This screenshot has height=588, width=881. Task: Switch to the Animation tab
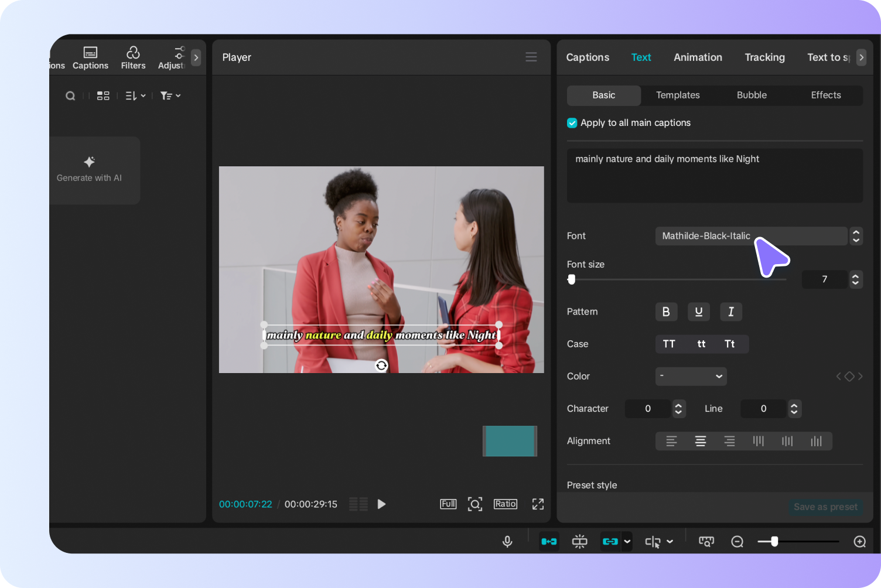click(x=698, y=57)
